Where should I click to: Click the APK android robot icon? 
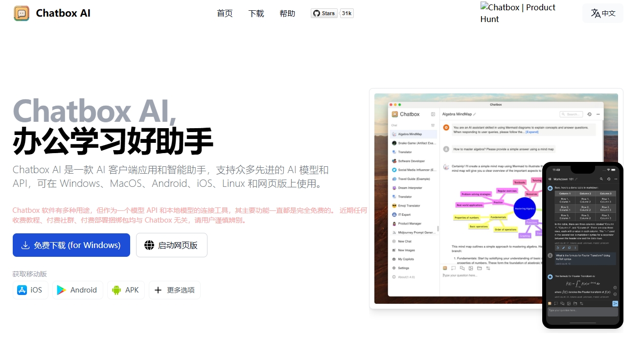point(116,290)
